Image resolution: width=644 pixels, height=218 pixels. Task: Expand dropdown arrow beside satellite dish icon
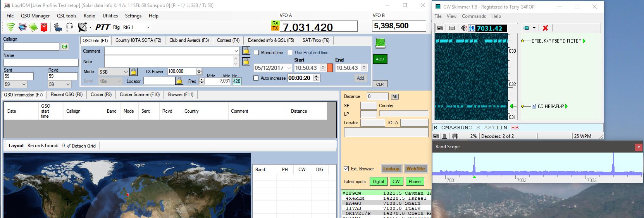point(90,27)
